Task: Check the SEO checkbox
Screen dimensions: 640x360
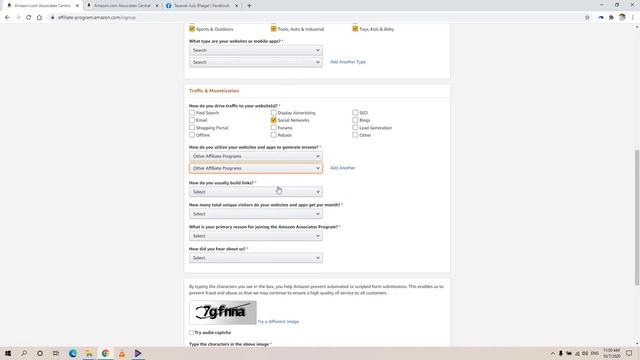Action: 355,113
